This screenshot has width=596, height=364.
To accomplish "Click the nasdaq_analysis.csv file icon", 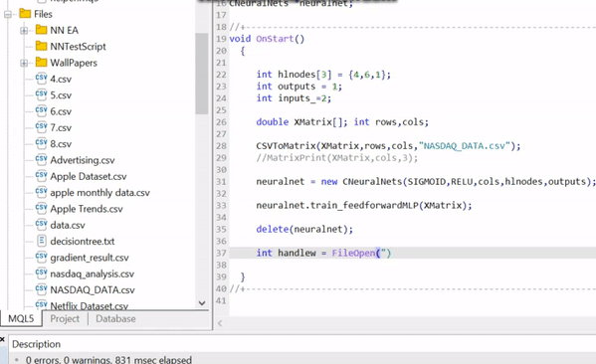I will pos(41,273).
